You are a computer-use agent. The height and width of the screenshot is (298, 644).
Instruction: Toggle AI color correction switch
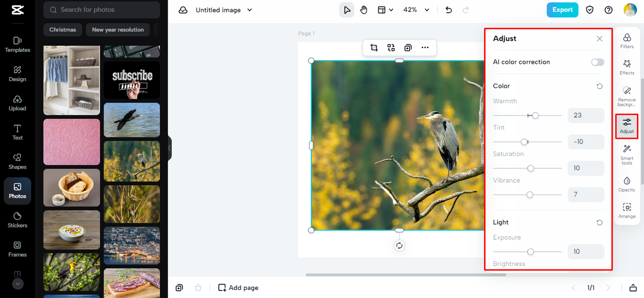click(598, 62)
